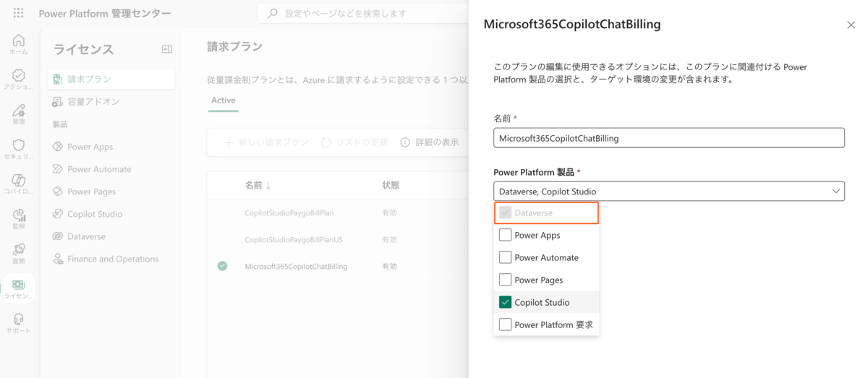Check the Power Apps checkbox
868x378 pixels.
(x=505, y=235)
